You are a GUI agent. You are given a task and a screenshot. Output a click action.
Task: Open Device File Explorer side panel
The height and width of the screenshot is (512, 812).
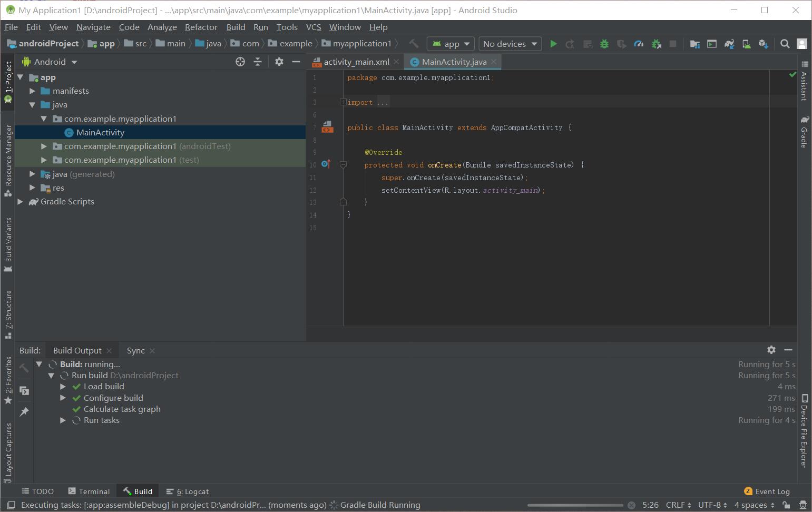coord(804,430)
